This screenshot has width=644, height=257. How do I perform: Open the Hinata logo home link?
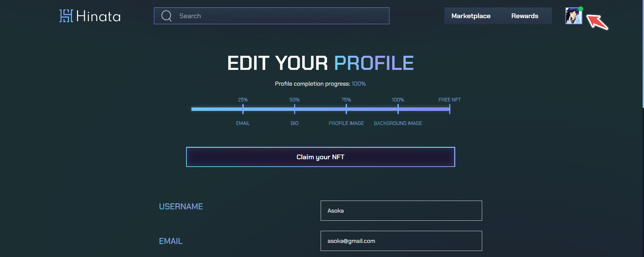pos(90,16)
